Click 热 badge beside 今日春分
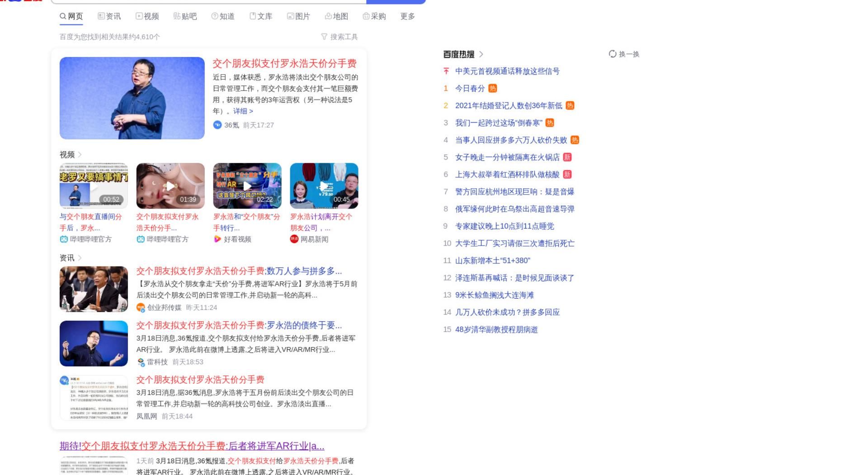Viewport: 868px width, 475px height. 492,88
